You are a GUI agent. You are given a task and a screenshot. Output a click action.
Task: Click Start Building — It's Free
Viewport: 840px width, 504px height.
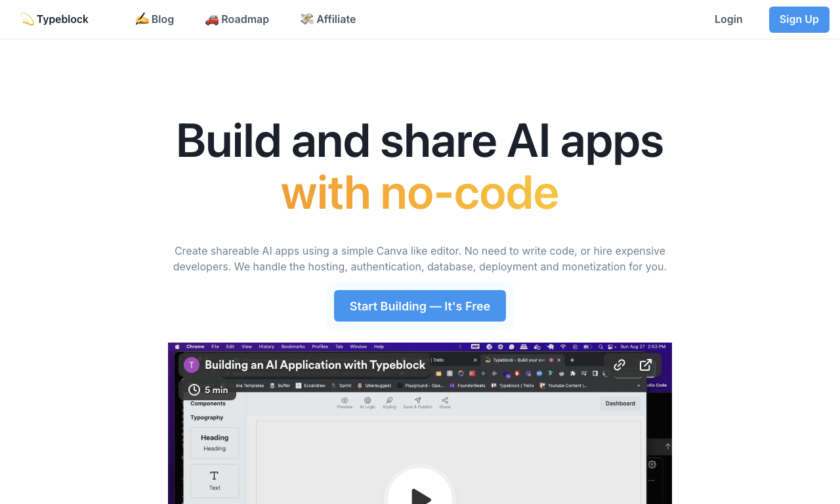[420, 306]
